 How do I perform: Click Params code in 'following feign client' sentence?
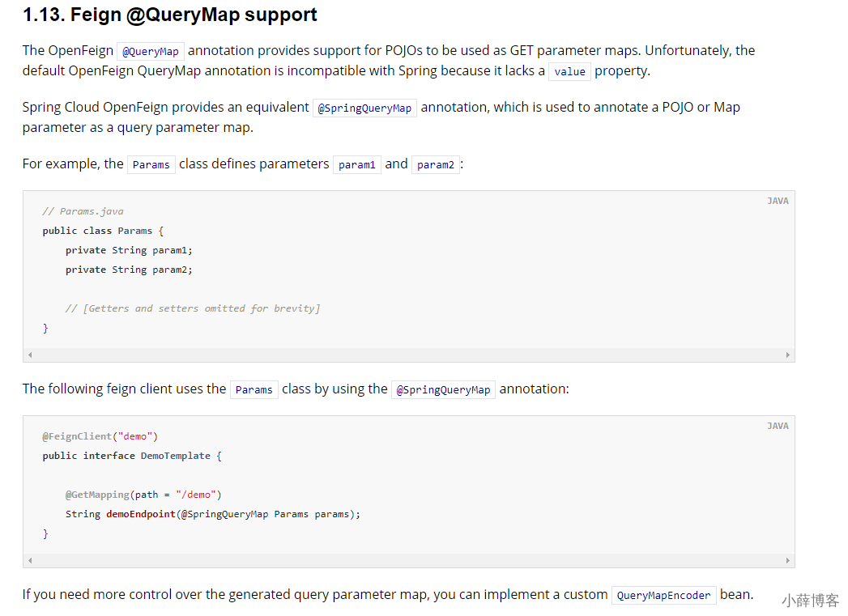coord(254,389)
